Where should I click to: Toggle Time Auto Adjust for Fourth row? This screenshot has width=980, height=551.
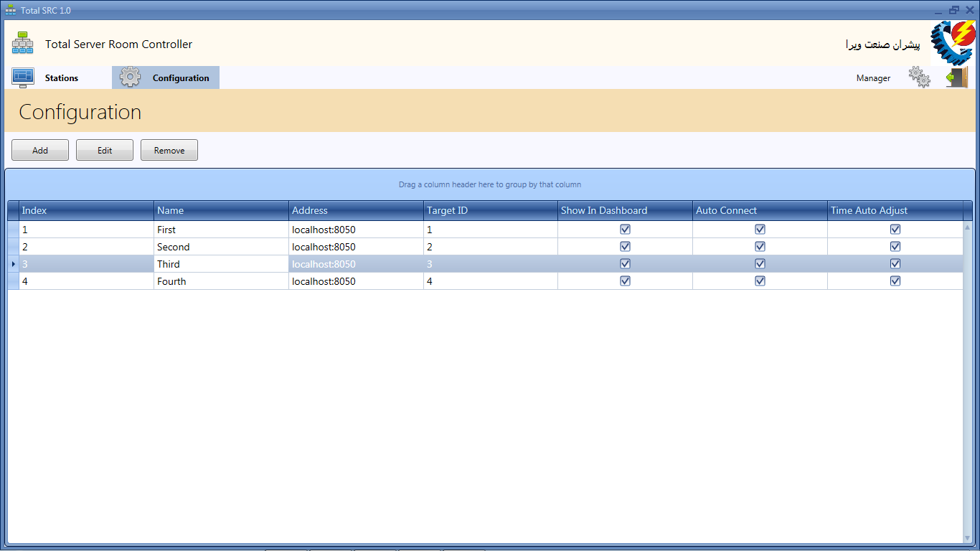pos(895,281)
